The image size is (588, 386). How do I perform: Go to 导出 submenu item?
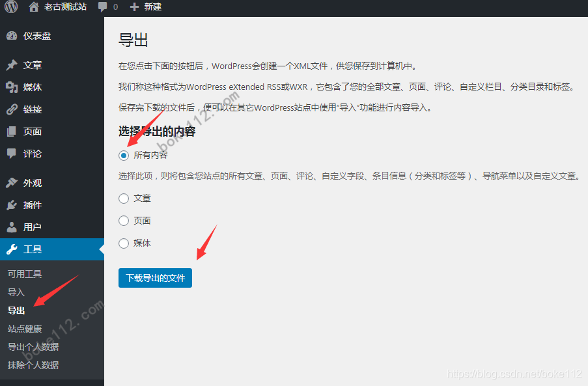click(x=16, y=310)
